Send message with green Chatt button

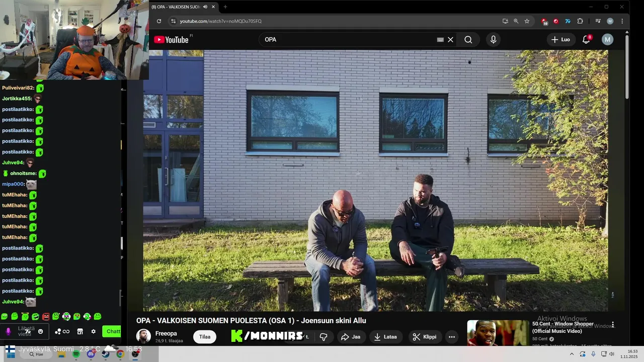(112, 331)
